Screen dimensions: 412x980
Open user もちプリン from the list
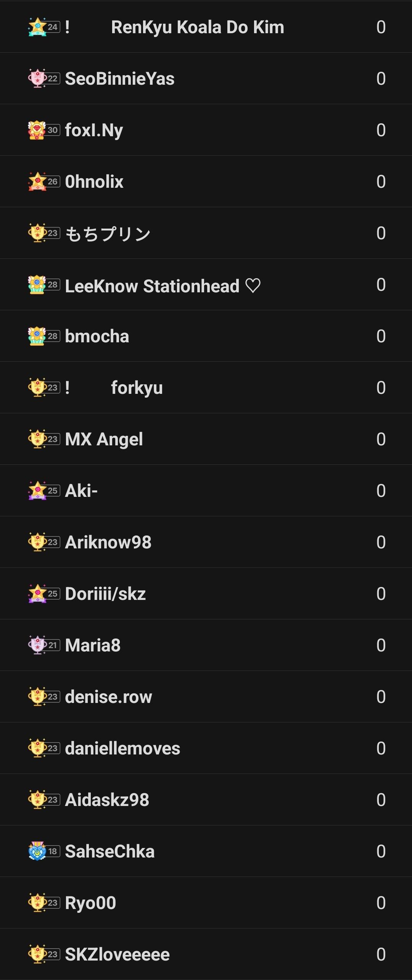click(108, 234)
